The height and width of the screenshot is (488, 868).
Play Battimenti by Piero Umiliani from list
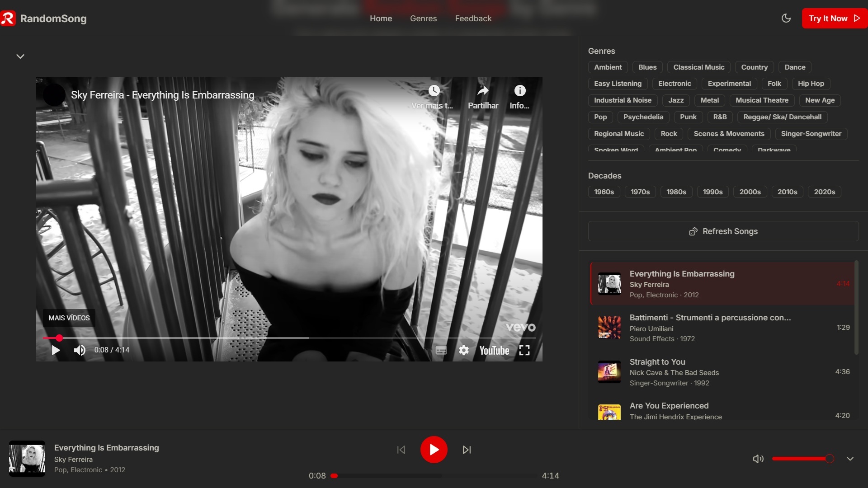[722, 328]
